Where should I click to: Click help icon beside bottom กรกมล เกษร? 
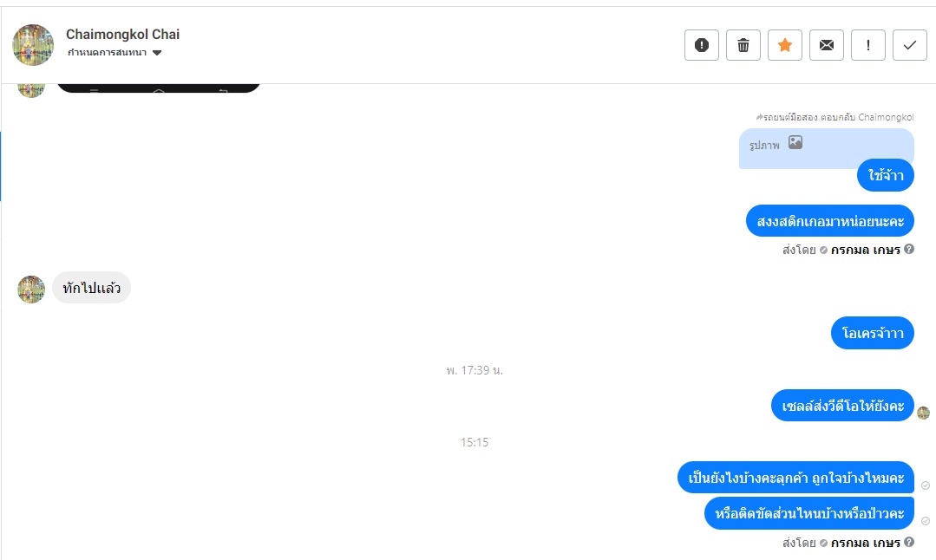(x=909, y=542)
